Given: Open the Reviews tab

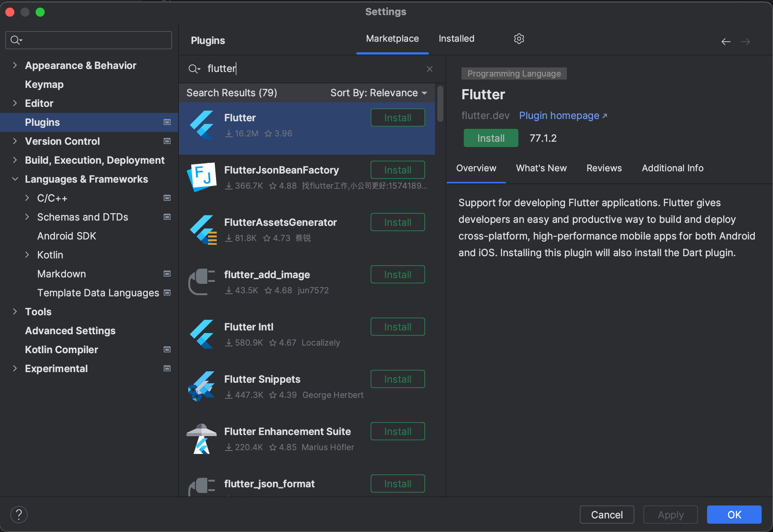Looking at the screenshot, I should pos(604,168).
